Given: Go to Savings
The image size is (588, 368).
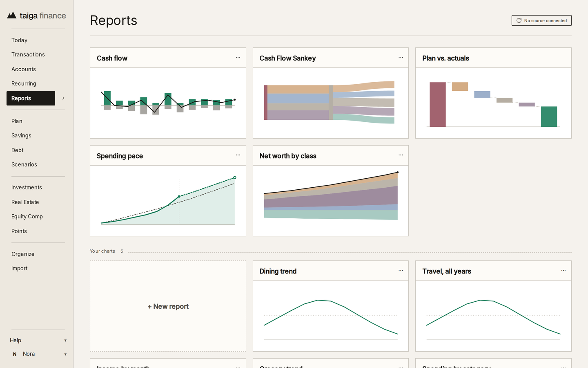Looking at the screenshot, I should 21,135.
